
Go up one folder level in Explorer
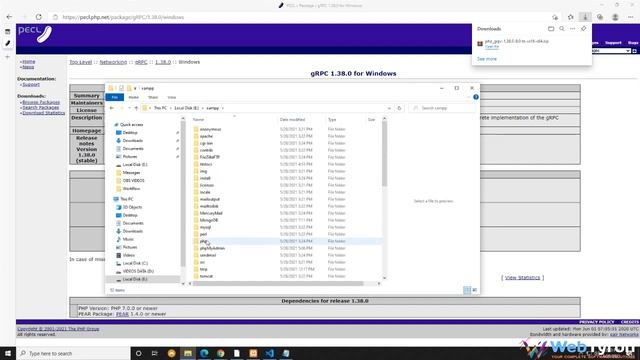point(136,108)
